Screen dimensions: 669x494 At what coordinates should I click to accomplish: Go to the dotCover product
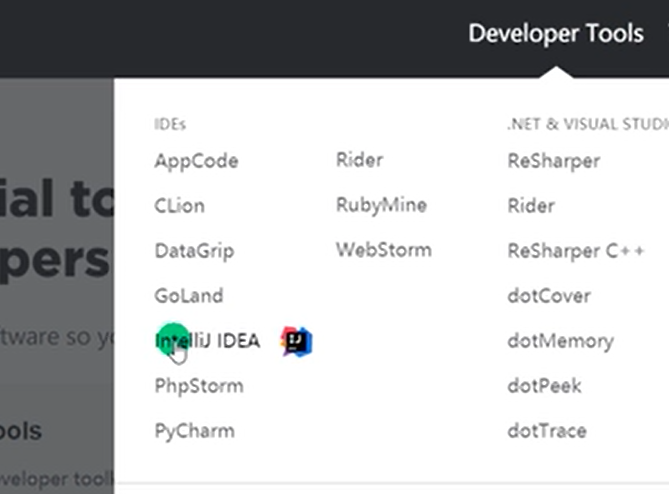coord(549,296)
